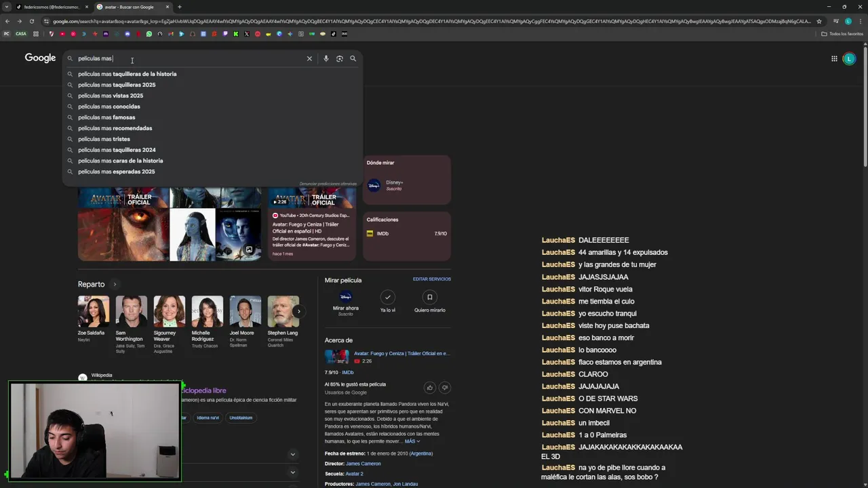868x488 pixels.
Task: Choose suggestion 'peliculas mas famosas'
Action: (212, 117)
